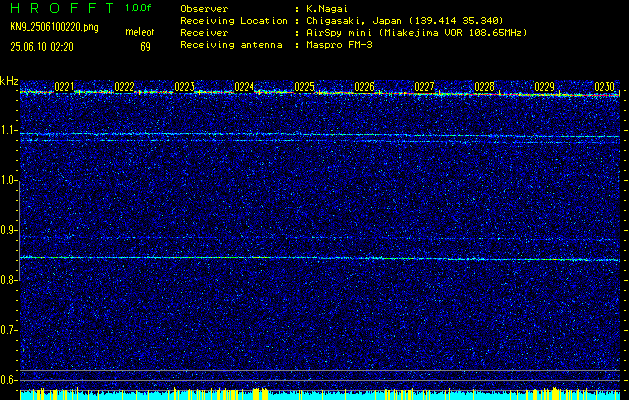
Task: Click the 0225 time marker
Action: pos(304,87)
